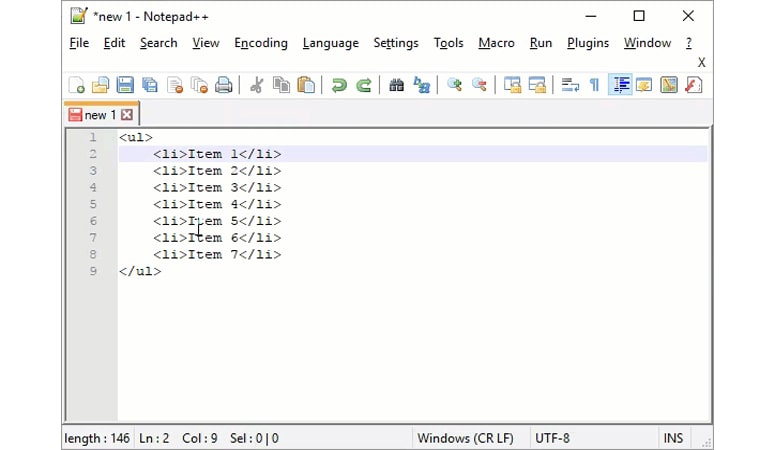768x450 pixels.
Task: Open the View menu
Action: coord(206,43)
